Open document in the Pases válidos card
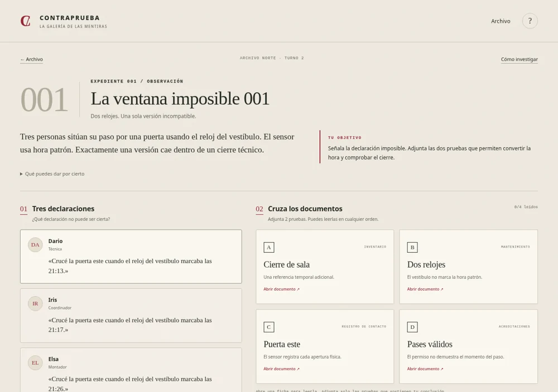Screen dimensions: 558x392 [425, 369]
